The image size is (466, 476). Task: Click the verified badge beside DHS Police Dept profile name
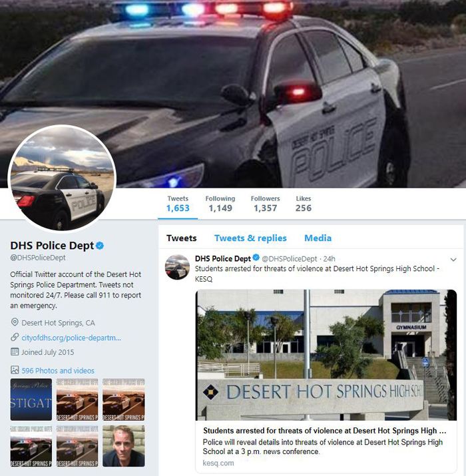[100, 245]
